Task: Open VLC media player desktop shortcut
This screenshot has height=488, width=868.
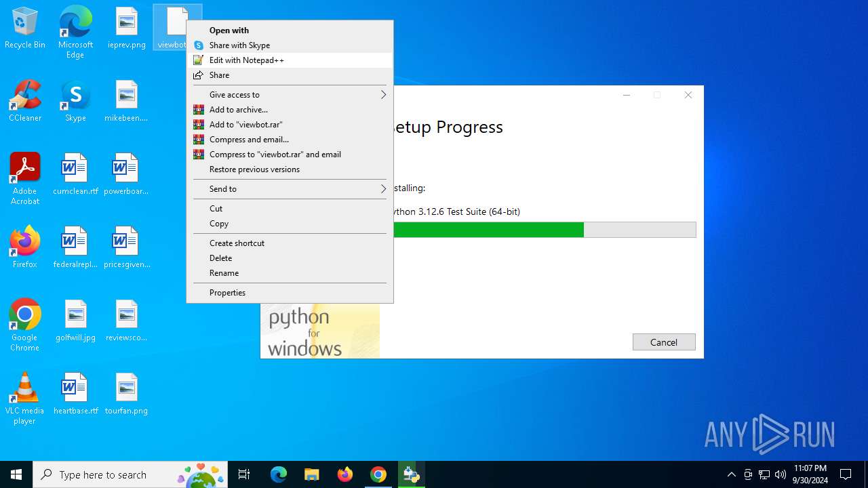Action: coord(25,398)
